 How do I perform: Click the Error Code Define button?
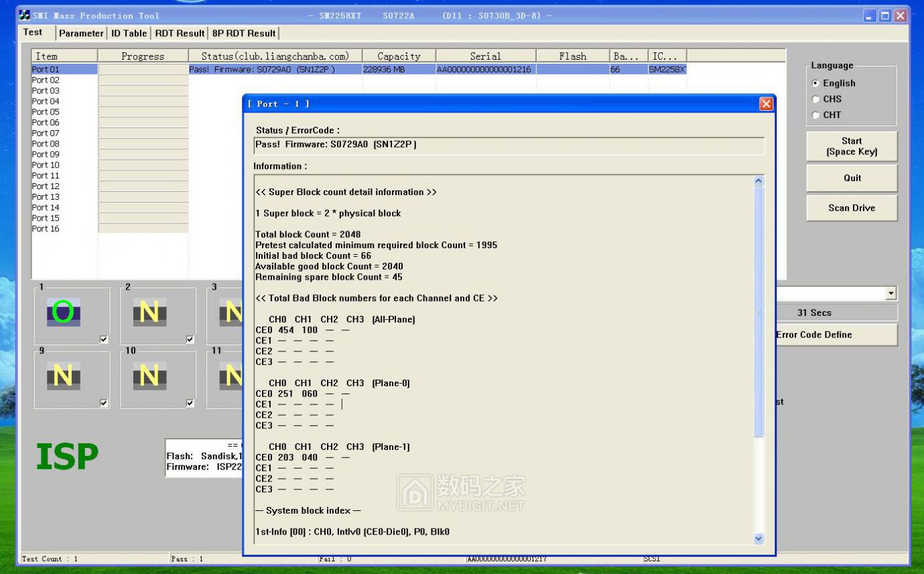[x=836, y=335]
